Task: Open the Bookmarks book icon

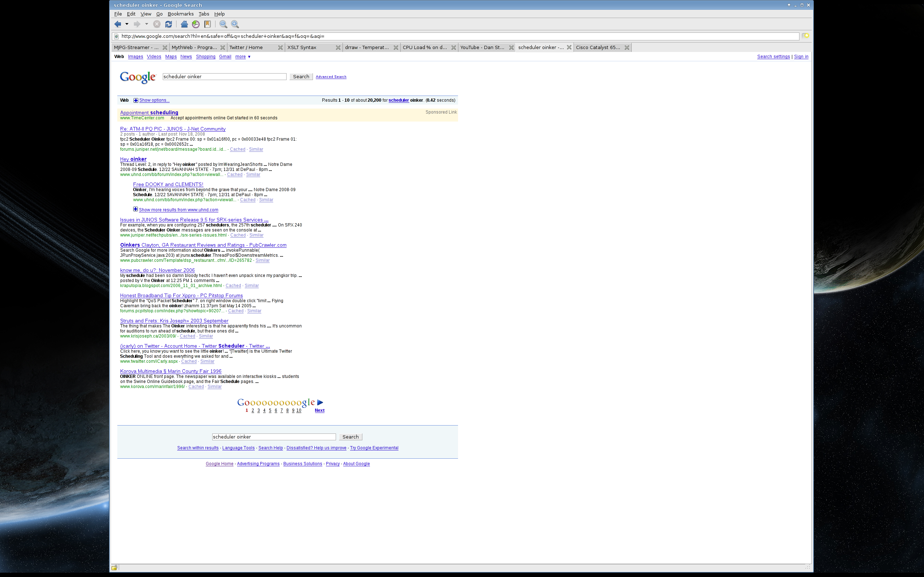Action: pyautogui.click(x=207, y=24)
